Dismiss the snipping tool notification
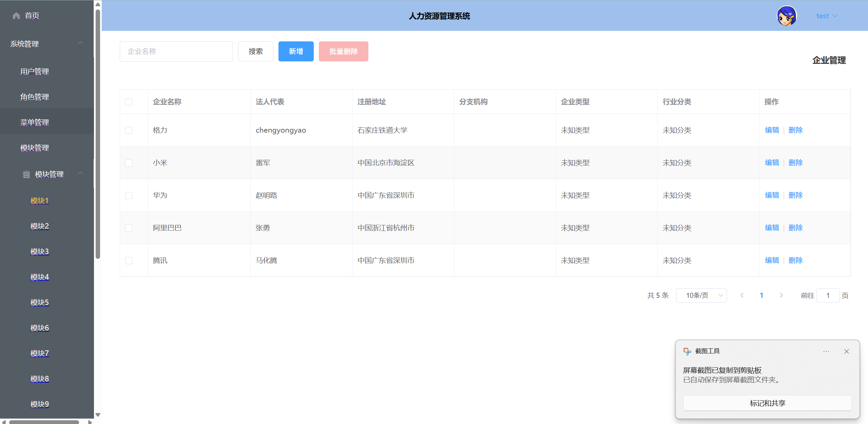 pos(846,351)
